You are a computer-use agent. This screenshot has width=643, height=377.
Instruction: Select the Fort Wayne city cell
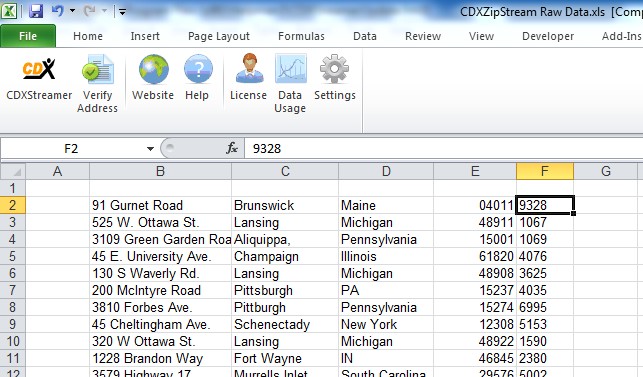(x=285, y=358)
